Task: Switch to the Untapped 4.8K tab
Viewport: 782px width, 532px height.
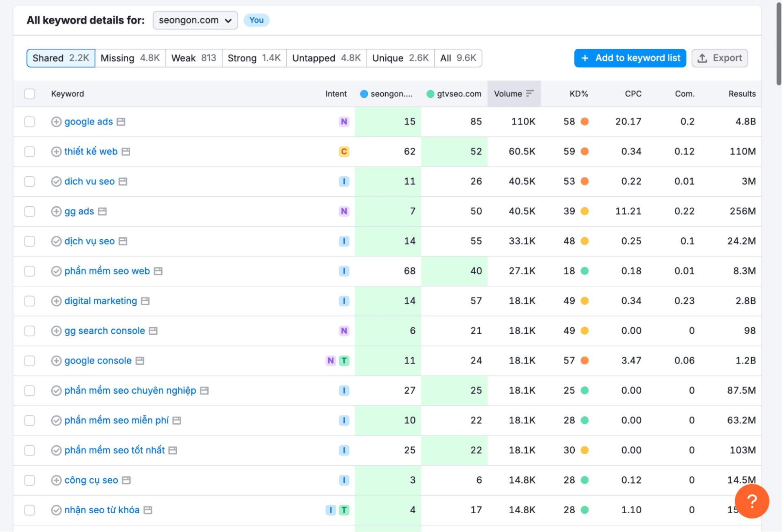Action: coord(327,58)
